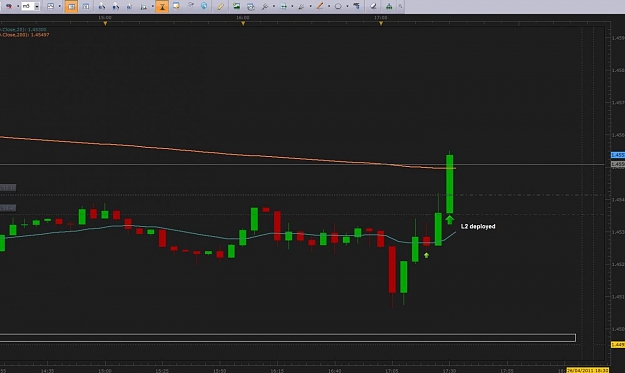Image resolution: width=625 pixels, height=373 pixels.
Task: Expand the pin marker tool dropdown
Action: 273,6
